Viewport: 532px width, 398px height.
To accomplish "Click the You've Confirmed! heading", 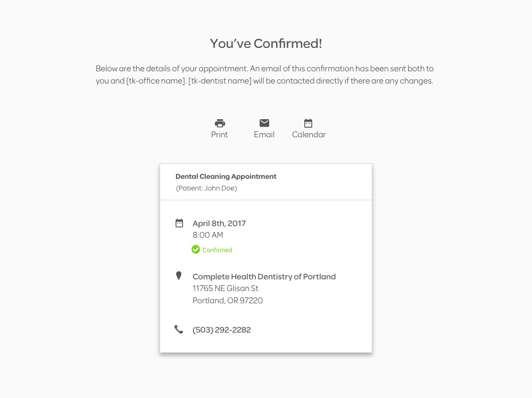I will pyautogui.click(x=266, y=44).
